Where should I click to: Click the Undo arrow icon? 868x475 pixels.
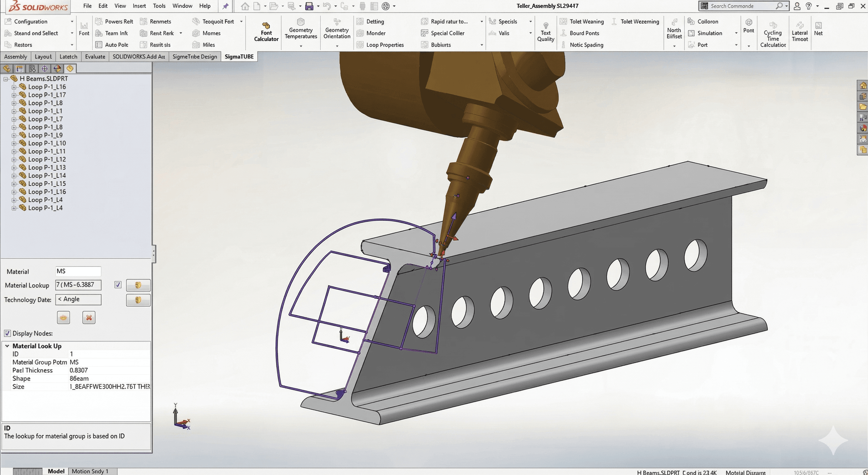tap(326, 6)
